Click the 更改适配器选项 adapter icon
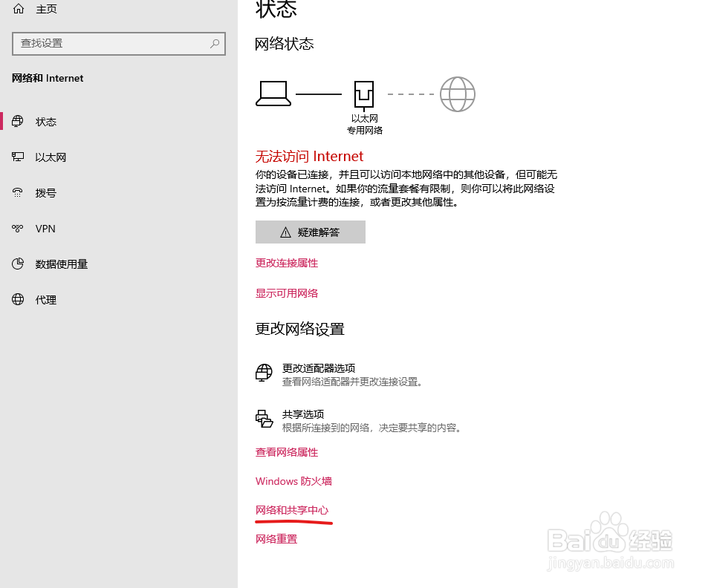This screenshot has height=588, width=714. [x=264, y=373]
